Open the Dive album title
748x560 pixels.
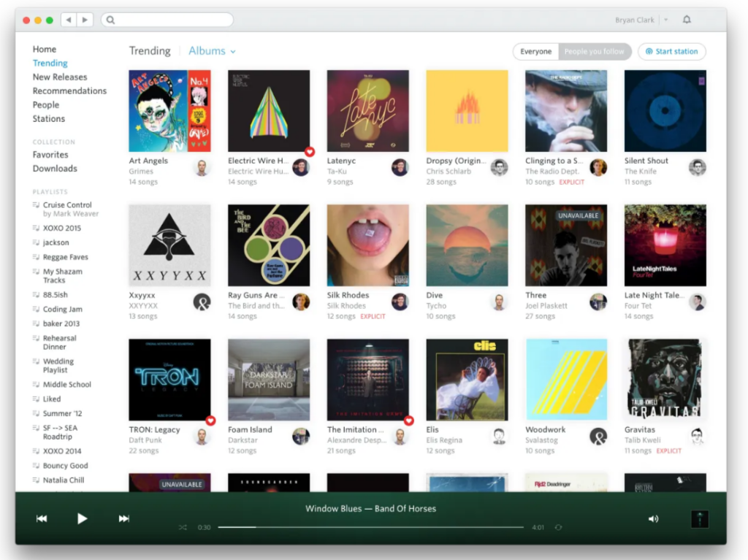(x=434, y=295)
